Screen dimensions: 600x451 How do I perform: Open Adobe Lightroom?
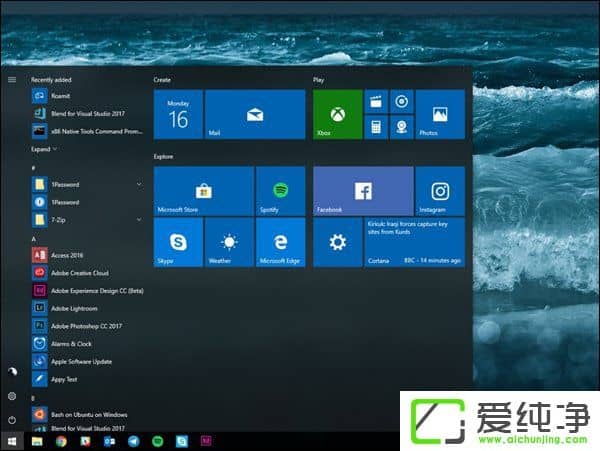click(x=87, y=308)
